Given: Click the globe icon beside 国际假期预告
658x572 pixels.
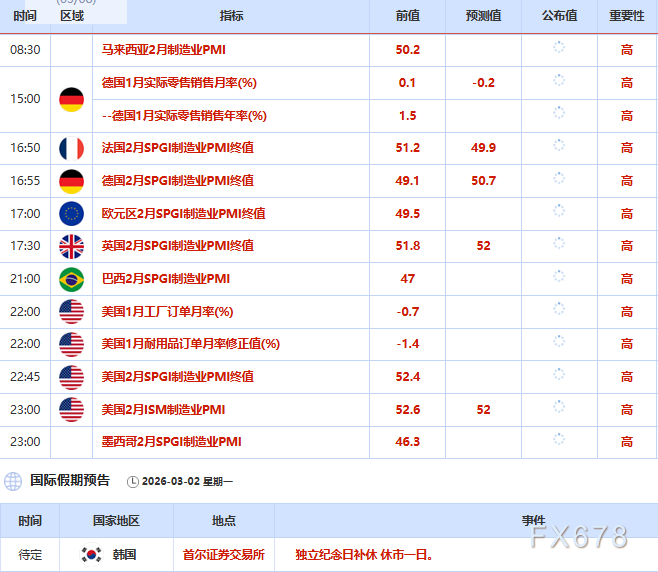Looking at the screenshot, I should pyautogui.click(x=13, y=481).
